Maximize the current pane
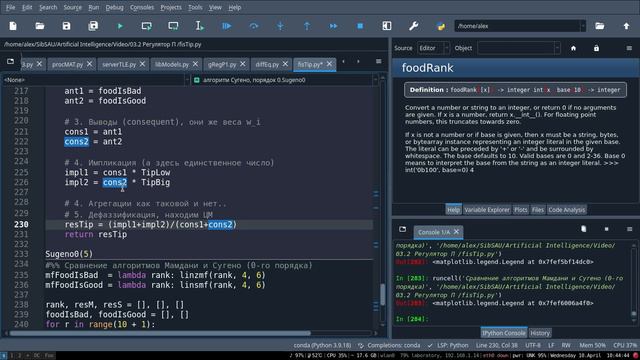The height and width of the screenshot is (360, 640). pos(387,26)
